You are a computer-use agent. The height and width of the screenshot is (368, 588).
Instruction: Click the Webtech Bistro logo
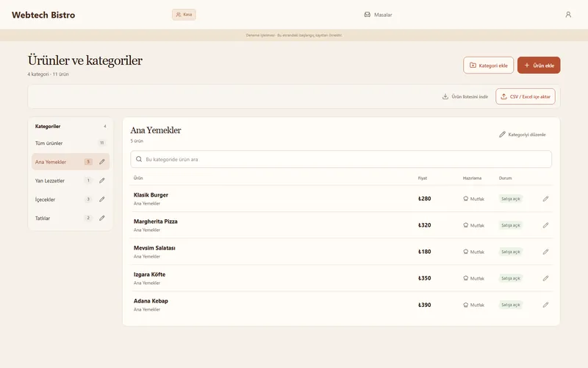tap(43, 15)
